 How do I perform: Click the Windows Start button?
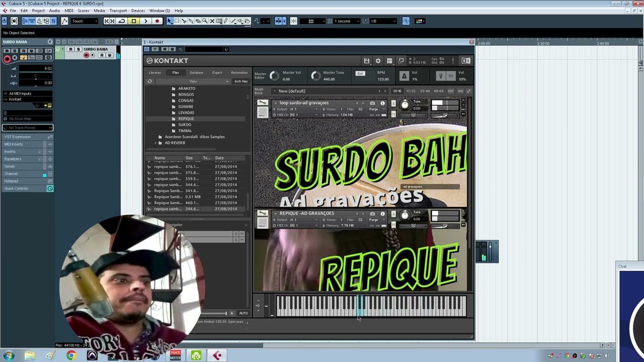pyautogui.click(x=9, y=355)
